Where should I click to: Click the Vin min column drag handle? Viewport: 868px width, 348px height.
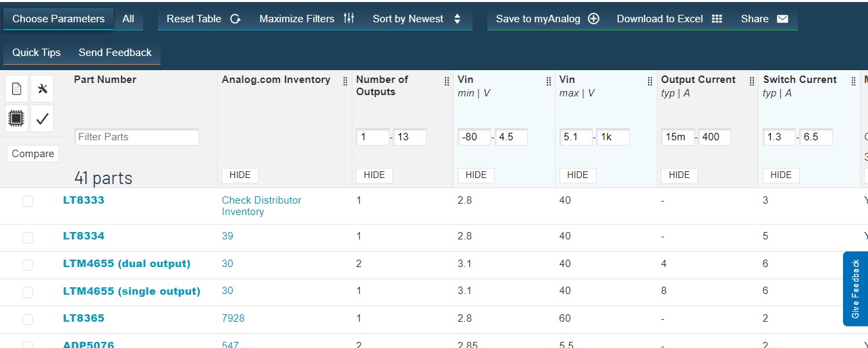click(548, 81)
